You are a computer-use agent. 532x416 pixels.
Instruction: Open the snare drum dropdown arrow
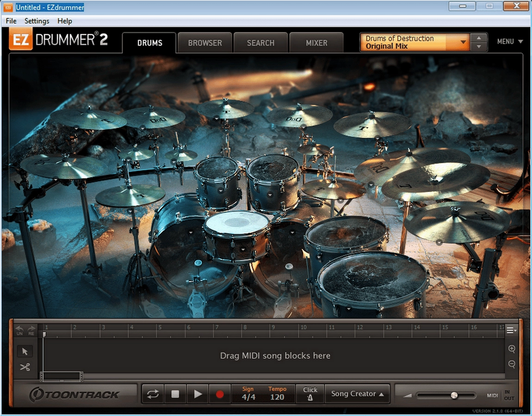[243, 249]
